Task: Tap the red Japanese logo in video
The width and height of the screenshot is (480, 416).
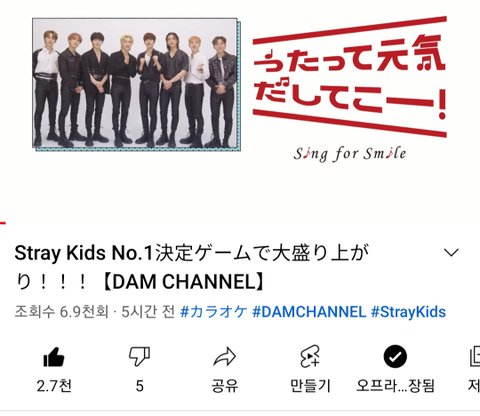Action: tap(349, 77)
